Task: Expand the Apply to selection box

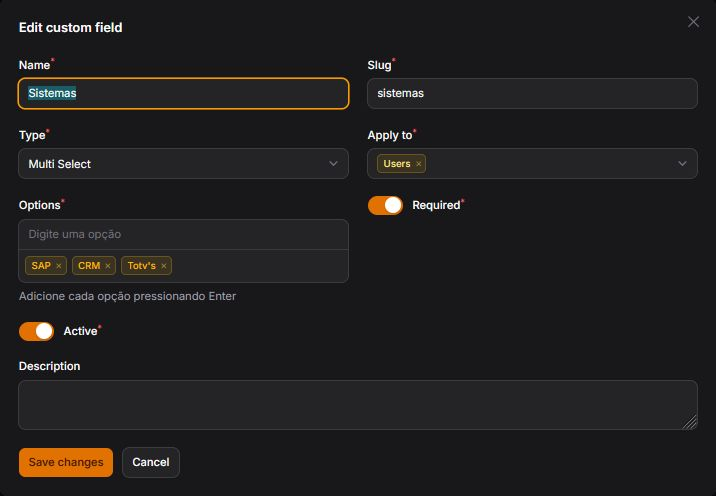Action: [x=550, y=164]
